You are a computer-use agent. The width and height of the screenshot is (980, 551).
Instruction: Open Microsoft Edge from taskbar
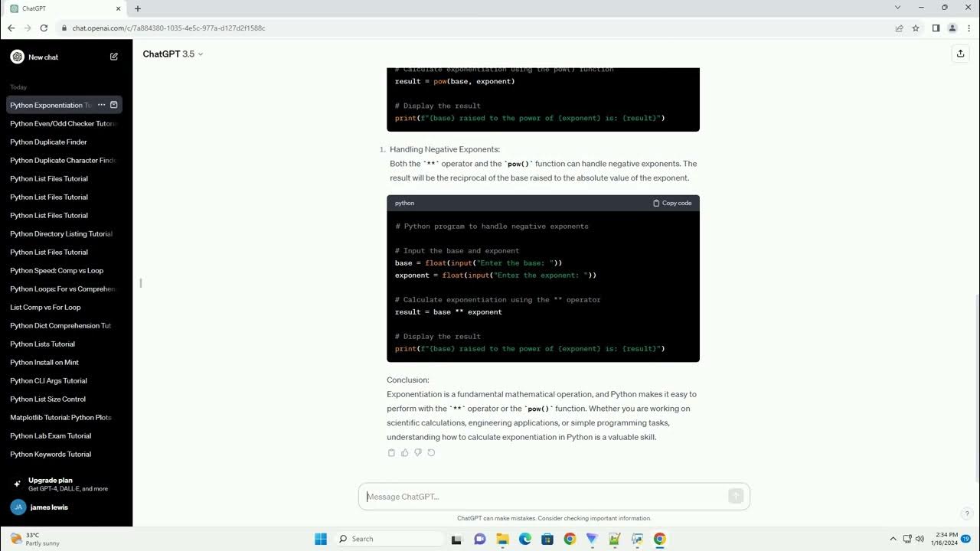(525, 539)
